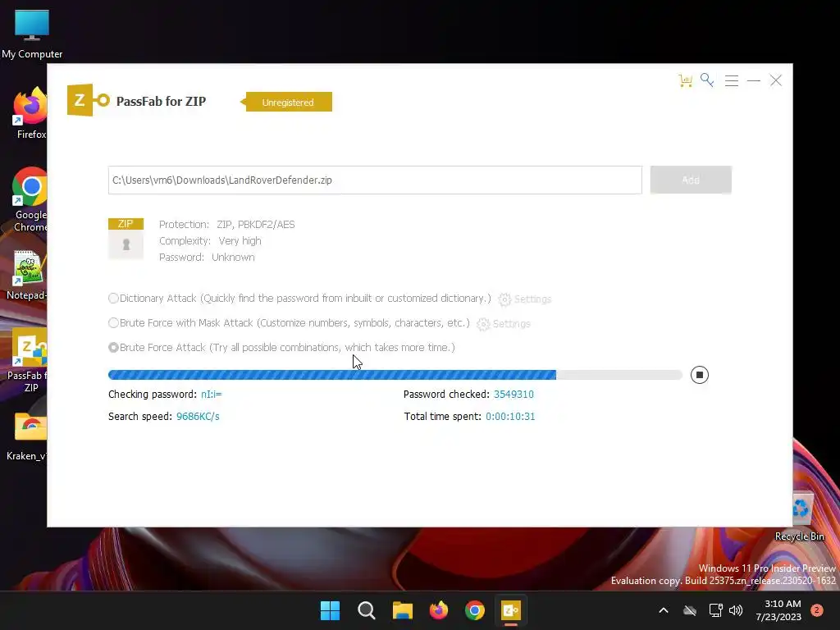Click the PassFab for ZIP taskbar icon
The width and height of the screenshot is (840, 630).
pos(510,610)
